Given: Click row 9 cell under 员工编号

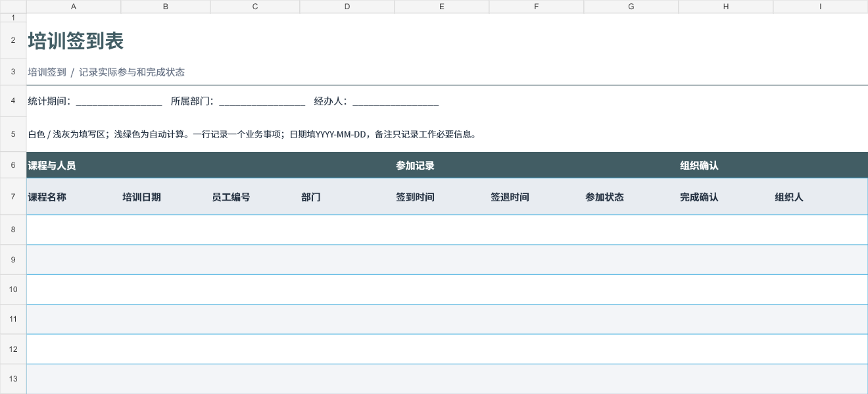Looking at the screenshot, I should pos(255,260).
